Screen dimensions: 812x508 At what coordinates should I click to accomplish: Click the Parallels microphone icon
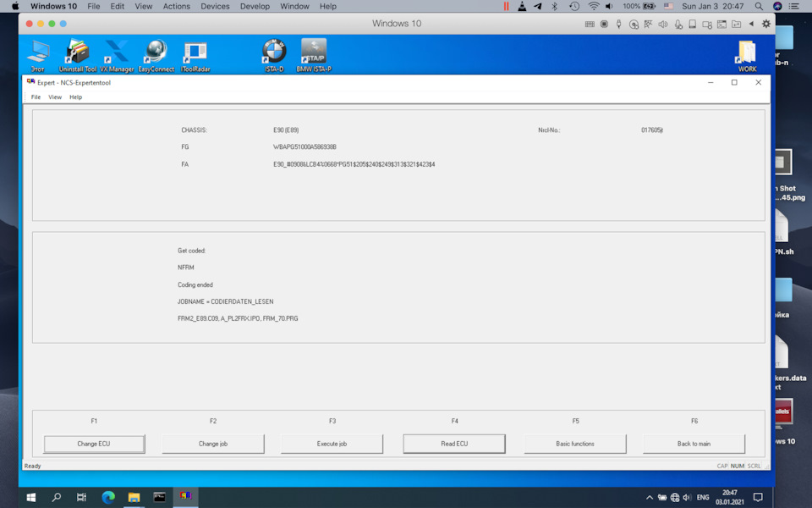(678, 24)
